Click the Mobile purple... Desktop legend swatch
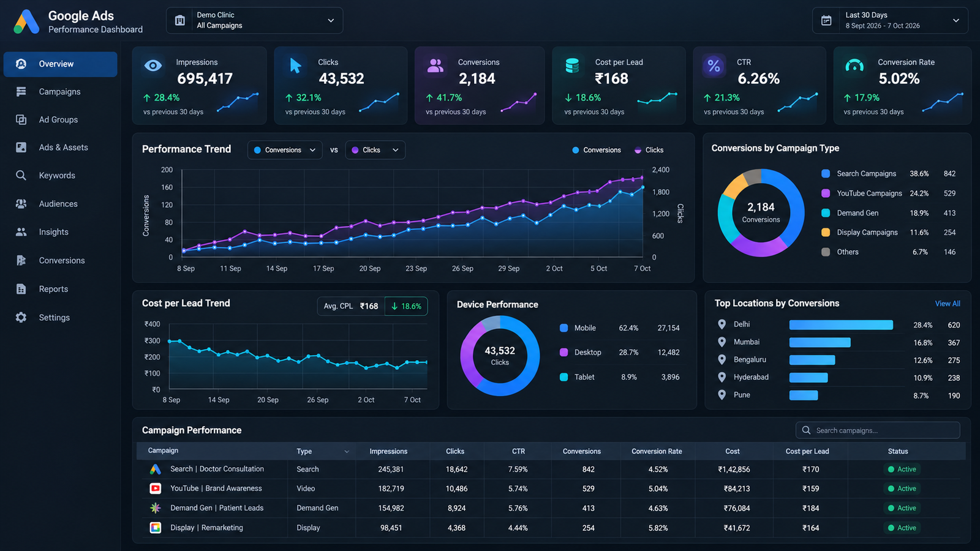 [x=564, y=353]
